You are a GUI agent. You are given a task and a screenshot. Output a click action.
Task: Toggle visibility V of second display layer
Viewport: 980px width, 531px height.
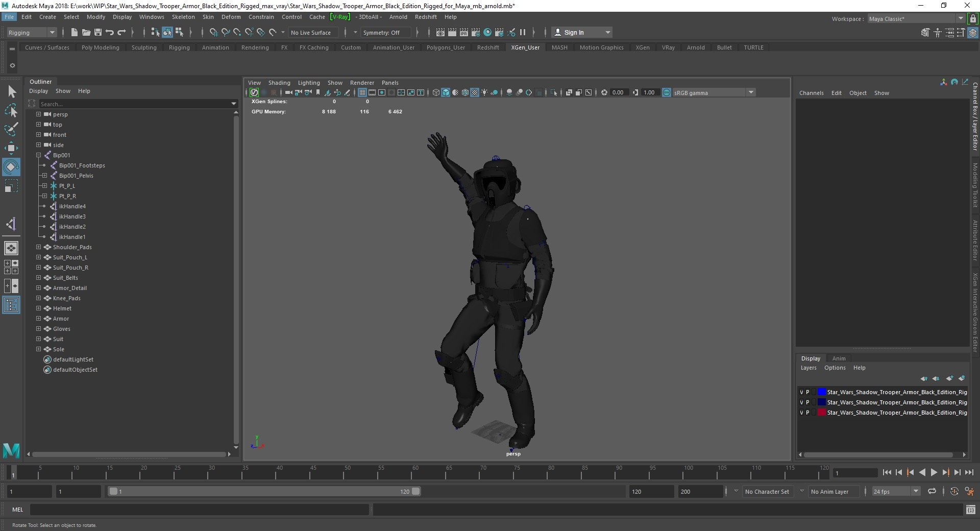click(x=801, y=402)
